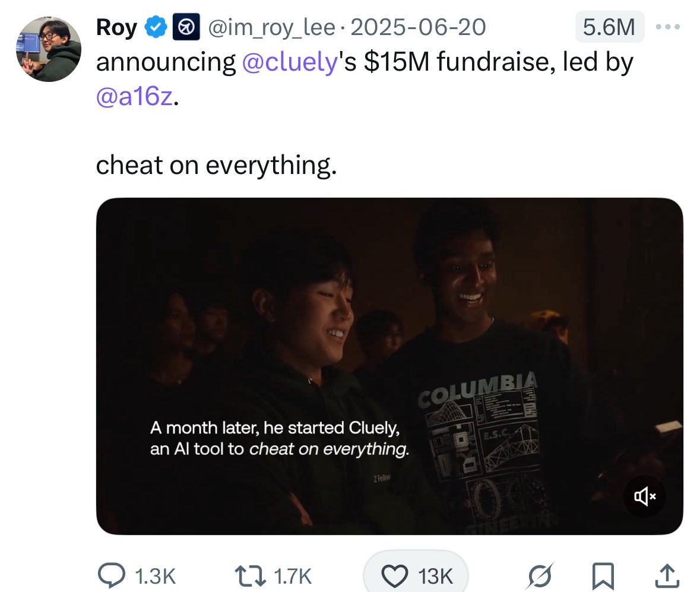Open the @a16z mention link

pyautogui.click(x=134, y=96)
